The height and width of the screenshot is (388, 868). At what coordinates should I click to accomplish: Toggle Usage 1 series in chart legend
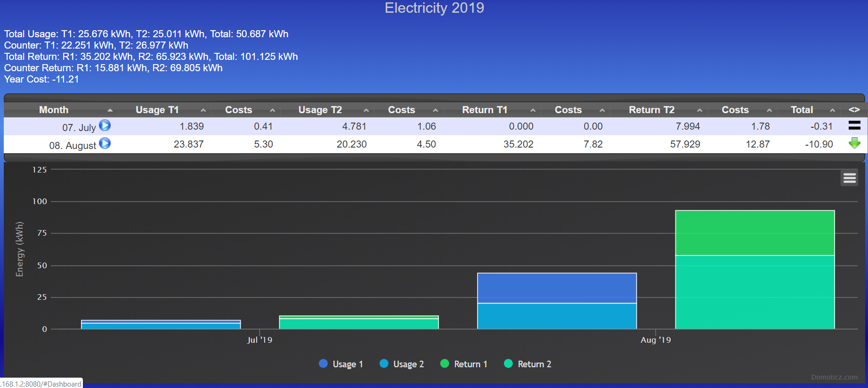click(x=341, y=364)
